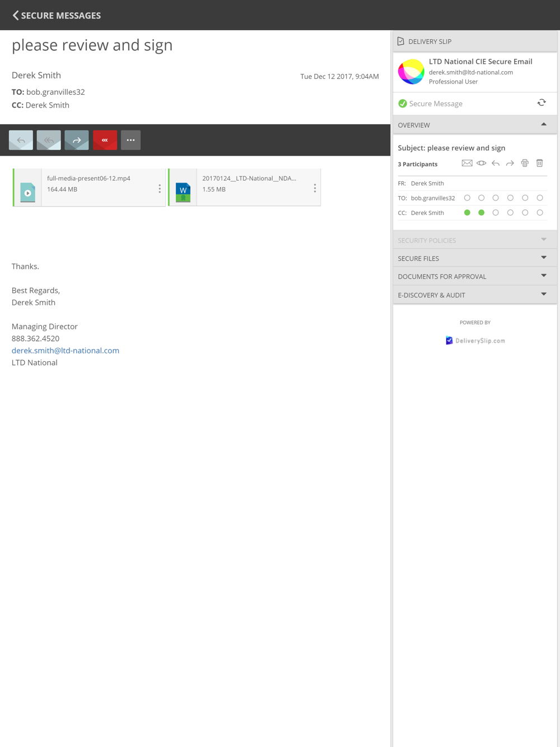Expand the E-Discovery & Audit section
The height and width of the screenshot is (747, 560).
point(475,295)
